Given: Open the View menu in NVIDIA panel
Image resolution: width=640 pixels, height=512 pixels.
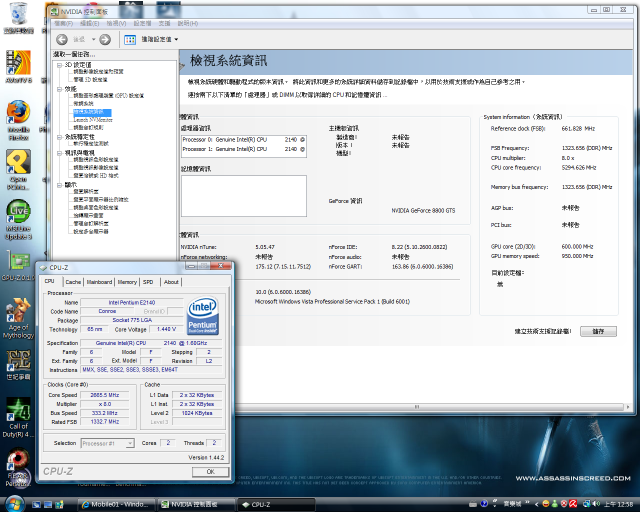Looking at the screenshot, I should click(x=116, y=24).
